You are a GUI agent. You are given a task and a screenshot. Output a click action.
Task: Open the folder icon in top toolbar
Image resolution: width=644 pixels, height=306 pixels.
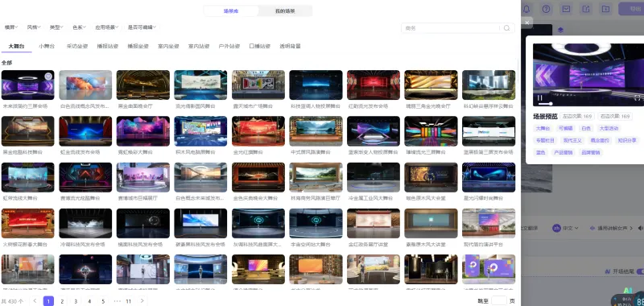click(605, 9)
